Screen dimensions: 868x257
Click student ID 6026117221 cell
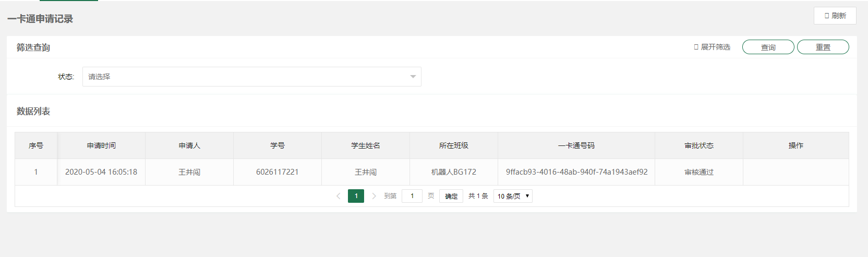pyautogui.click(x=277, y=172)
